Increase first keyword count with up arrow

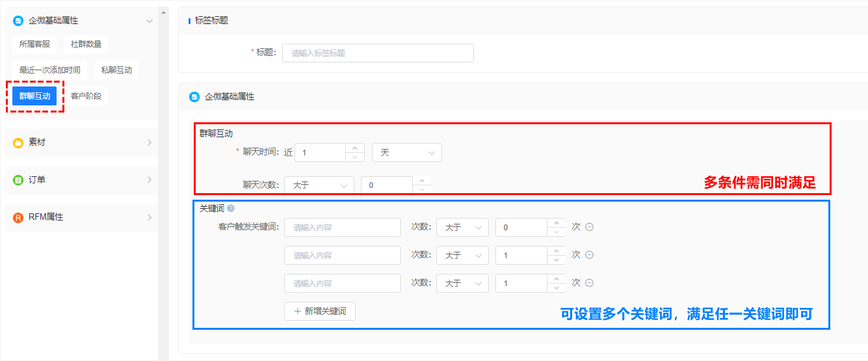click(x=556, y=223)
